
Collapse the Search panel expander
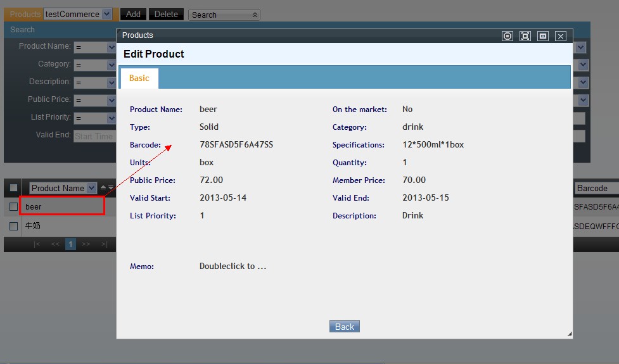pos(255,15)
